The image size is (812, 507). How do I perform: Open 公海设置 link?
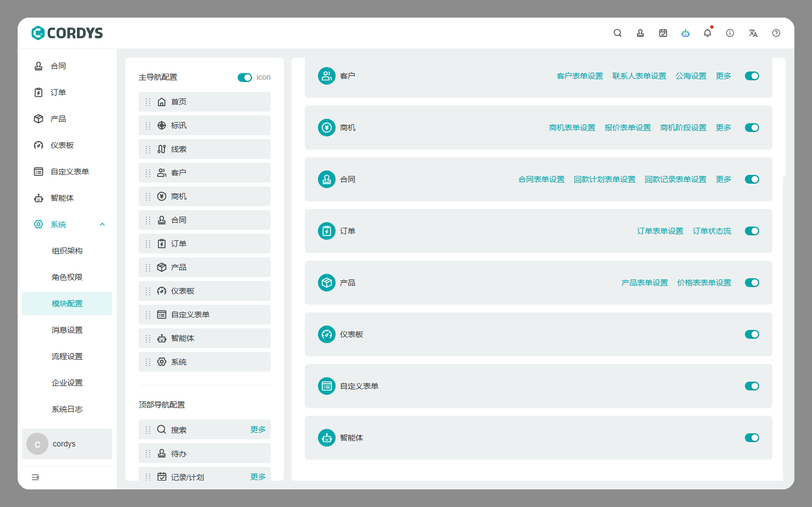click(x=691, y=76)
